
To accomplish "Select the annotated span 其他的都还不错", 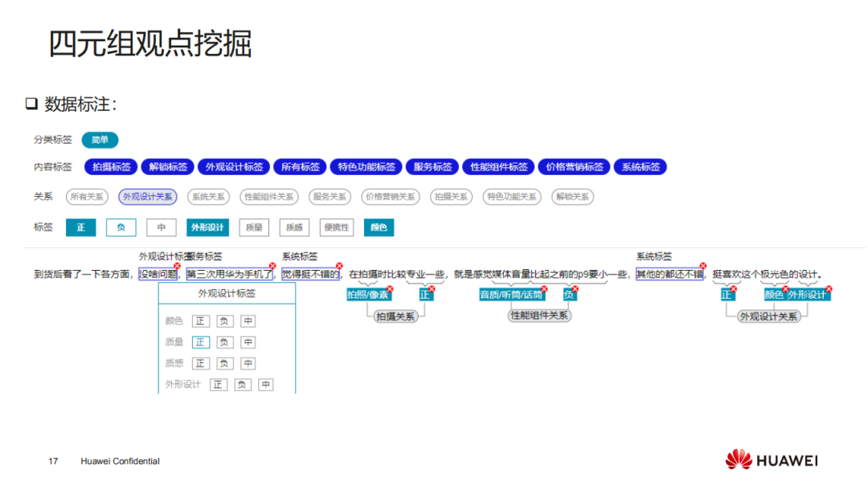I will click(x=669, y=275).
